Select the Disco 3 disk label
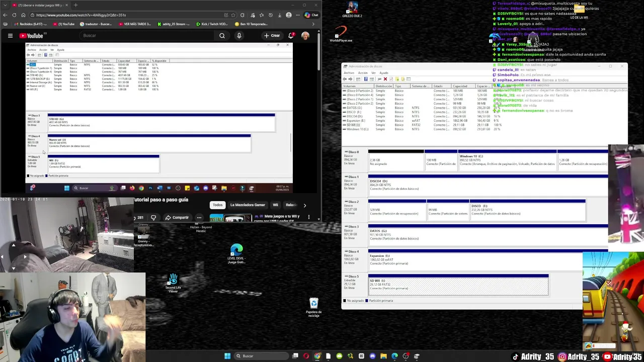Viewport: 644px width, 362px height. pyautogui.click(x=354, y=234)
